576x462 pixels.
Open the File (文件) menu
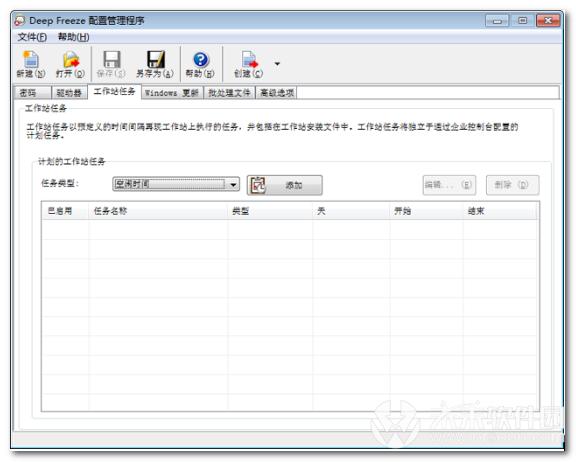coord(32,37)
